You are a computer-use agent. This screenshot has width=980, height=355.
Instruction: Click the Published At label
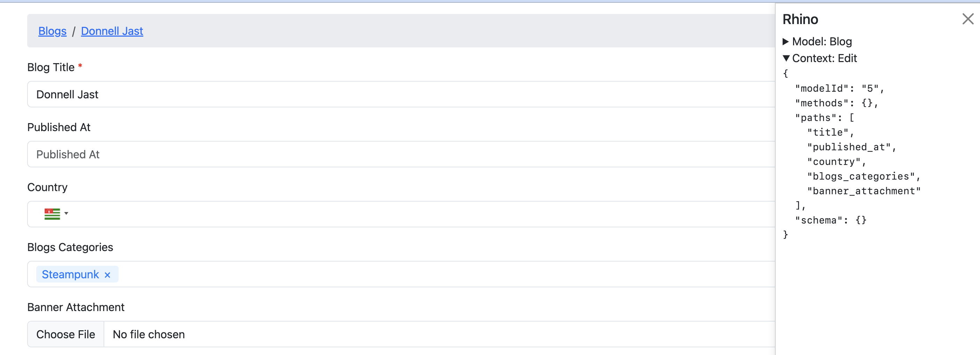click(x=59, y=128)
